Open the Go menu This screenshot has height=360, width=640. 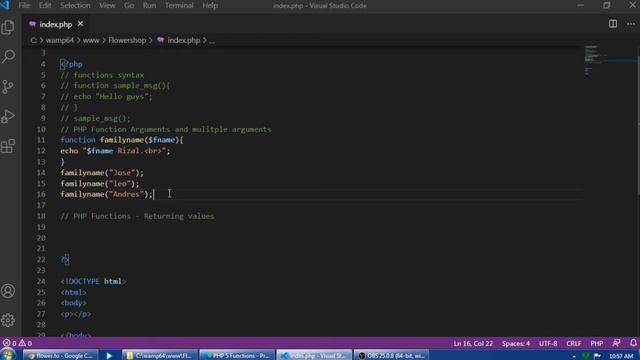point(129,5)
